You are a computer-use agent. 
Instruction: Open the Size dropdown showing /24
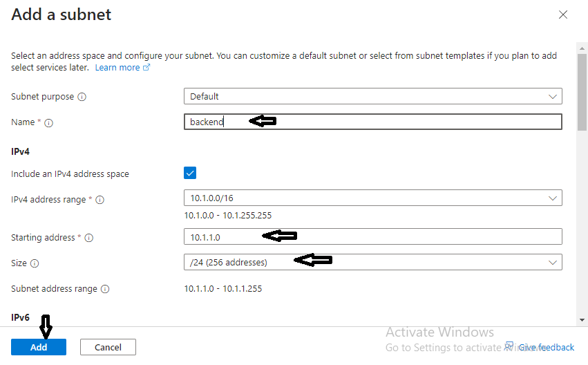pyautogui.click(x=372, y=263)
